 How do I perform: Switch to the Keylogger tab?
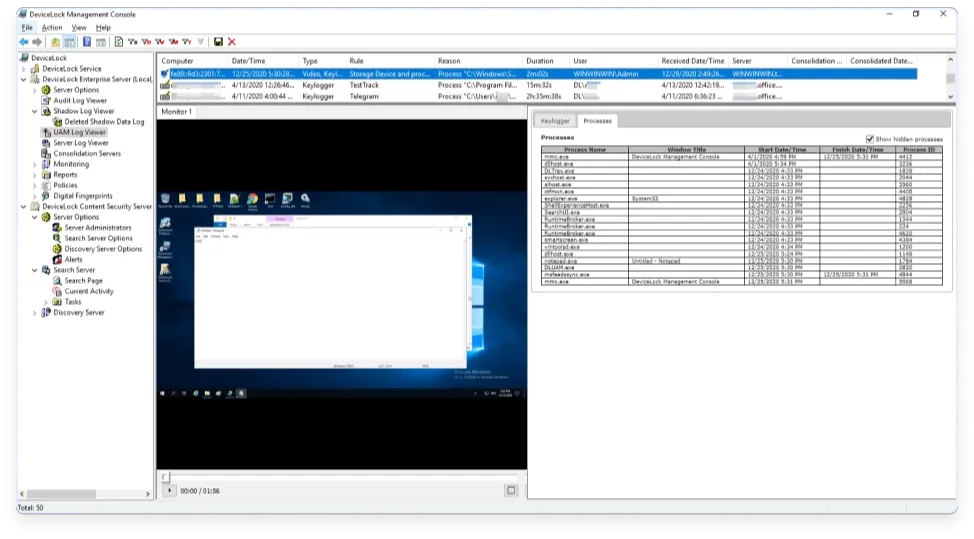555,120
